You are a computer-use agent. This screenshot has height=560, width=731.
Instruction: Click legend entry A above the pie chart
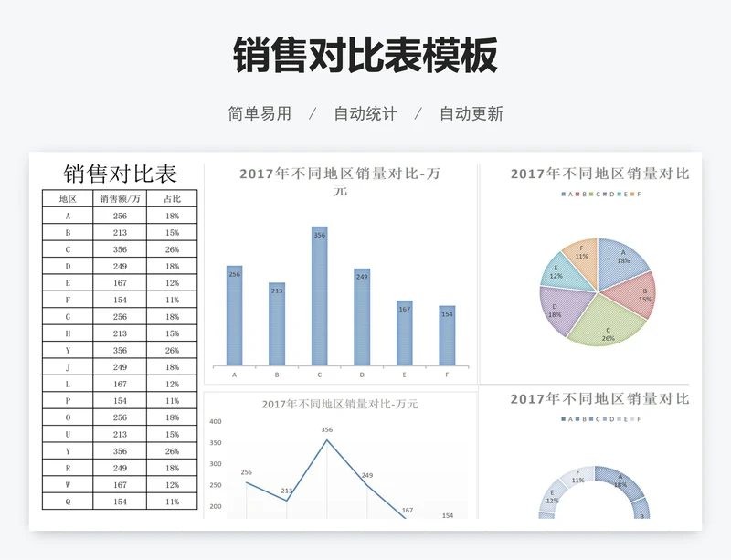pyautogui.click(x=567, y=195)
